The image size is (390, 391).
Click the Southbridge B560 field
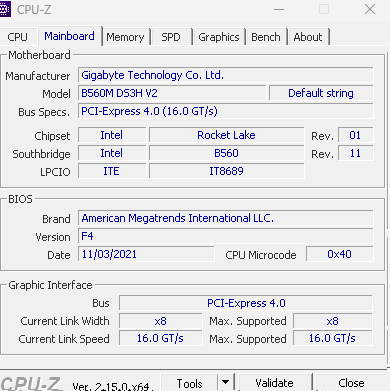pos(226,153)
